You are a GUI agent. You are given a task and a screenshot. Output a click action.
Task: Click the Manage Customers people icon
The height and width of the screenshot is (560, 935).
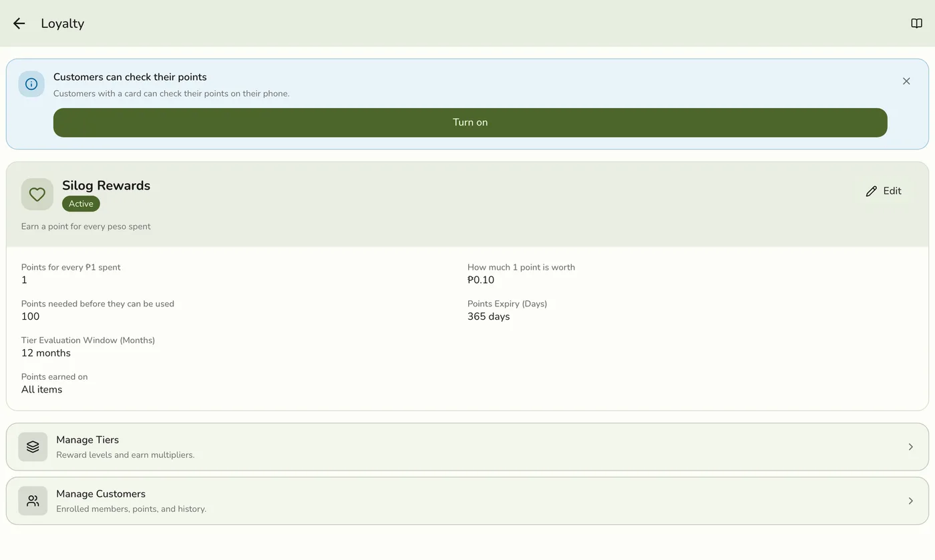33,501
